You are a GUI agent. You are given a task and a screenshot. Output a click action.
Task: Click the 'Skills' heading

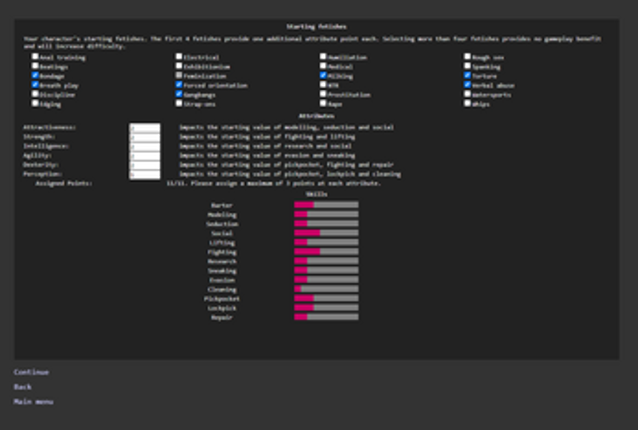[317, 194]
